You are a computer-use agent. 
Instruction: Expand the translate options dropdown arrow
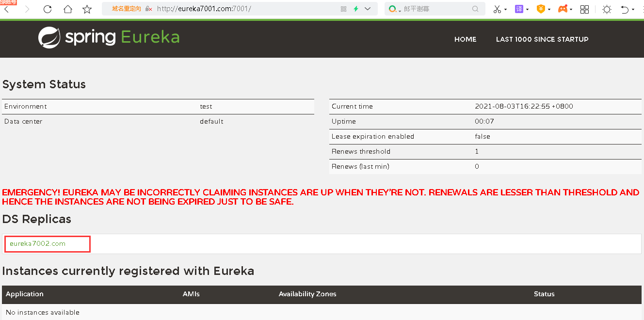[527, 10]
